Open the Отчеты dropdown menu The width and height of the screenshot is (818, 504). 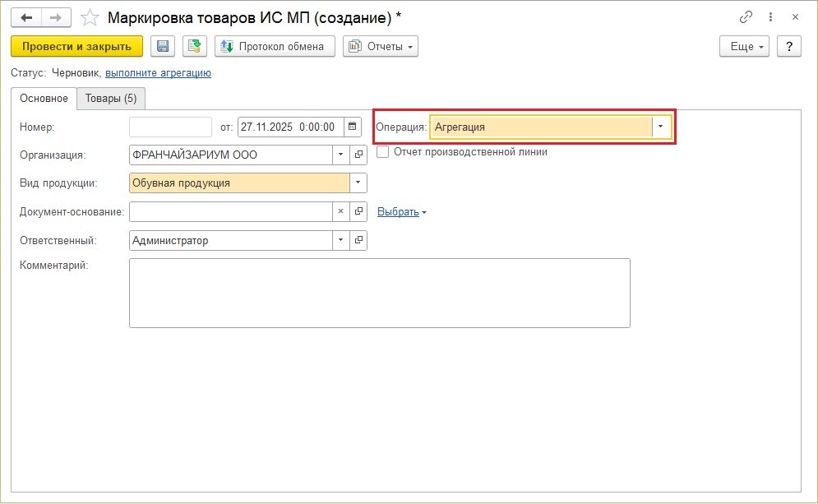[381, 46]
